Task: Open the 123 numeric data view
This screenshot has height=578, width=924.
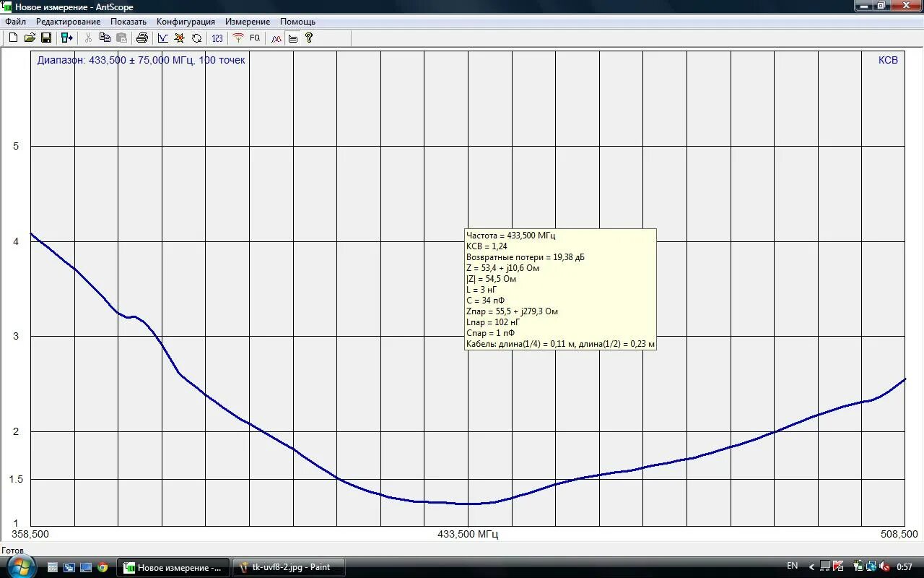Action: (x=217, y=38)
